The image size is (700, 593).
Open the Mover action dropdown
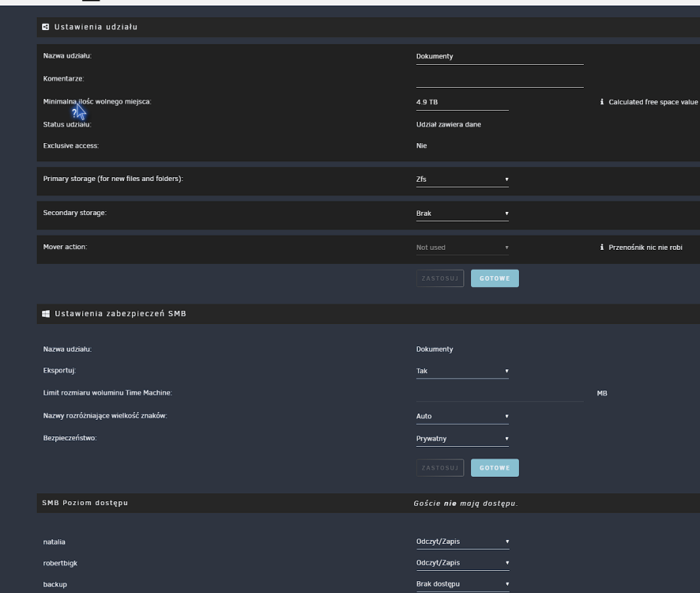tap(462, 247)
